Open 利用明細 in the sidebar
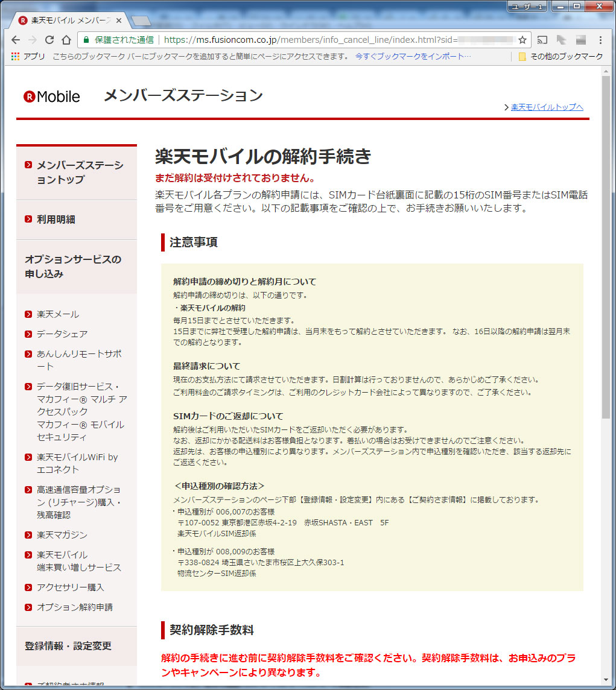 56,219
